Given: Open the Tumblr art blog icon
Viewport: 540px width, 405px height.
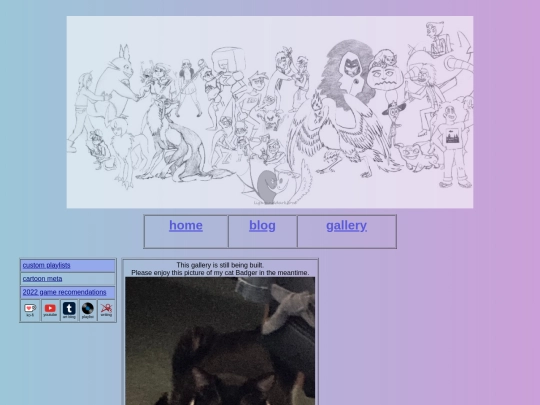Looking at the screenshot, I should pos(69,310).
